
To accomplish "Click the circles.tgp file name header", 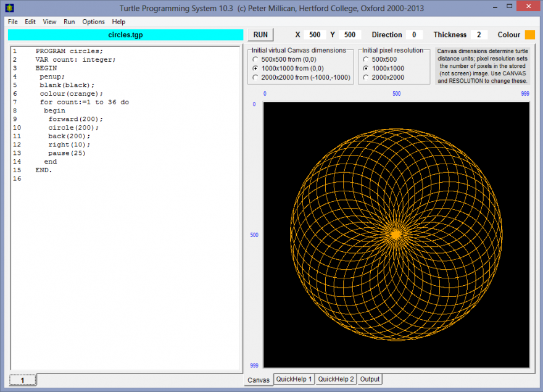I will tap(125, 35).
